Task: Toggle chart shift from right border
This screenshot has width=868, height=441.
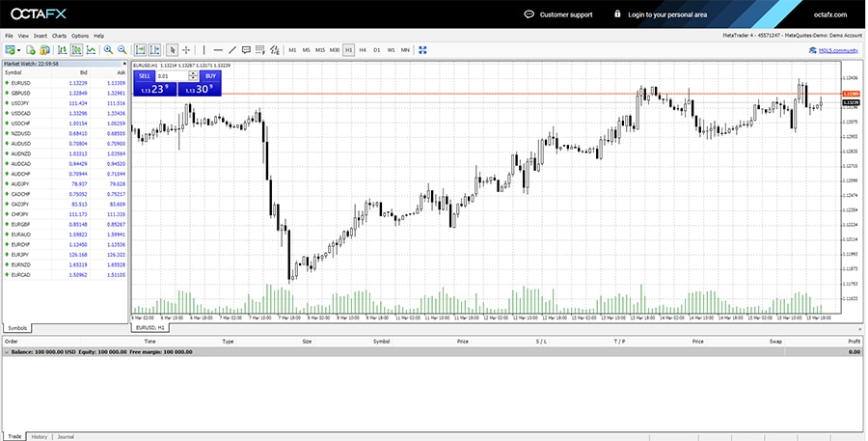Action: pos(155,49)
